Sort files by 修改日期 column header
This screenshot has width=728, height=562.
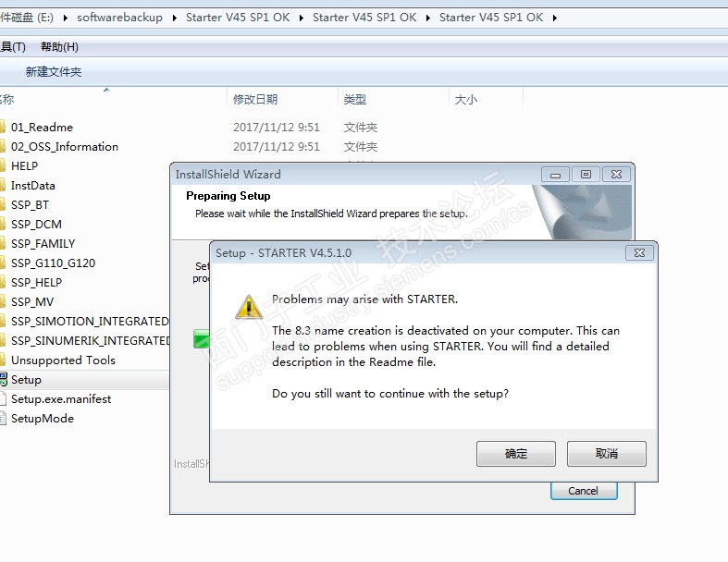[255, 99]
